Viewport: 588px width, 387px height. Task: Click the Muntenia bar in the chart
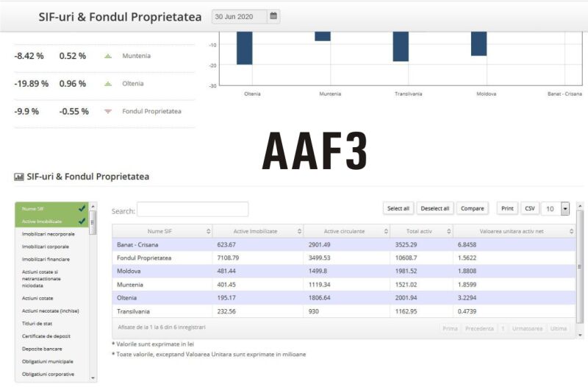click(x=323, y=36)
